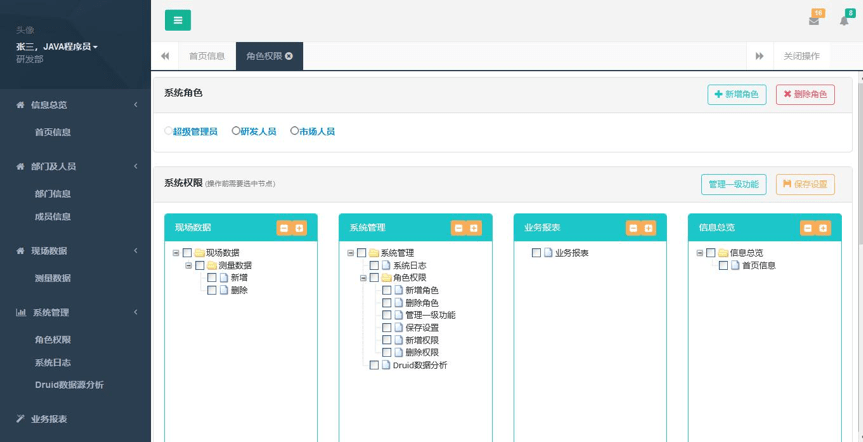Collapse the 角色权限 tree node toggle
Image resolution: width=863 pixels, height=442 pixels.
[363, 278]
